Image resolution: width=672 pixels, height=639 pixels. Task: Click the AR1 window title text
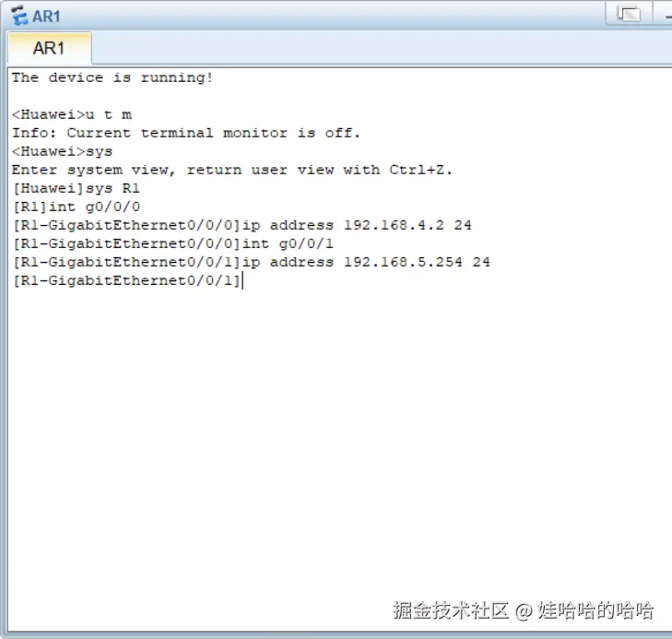point(46,16)
